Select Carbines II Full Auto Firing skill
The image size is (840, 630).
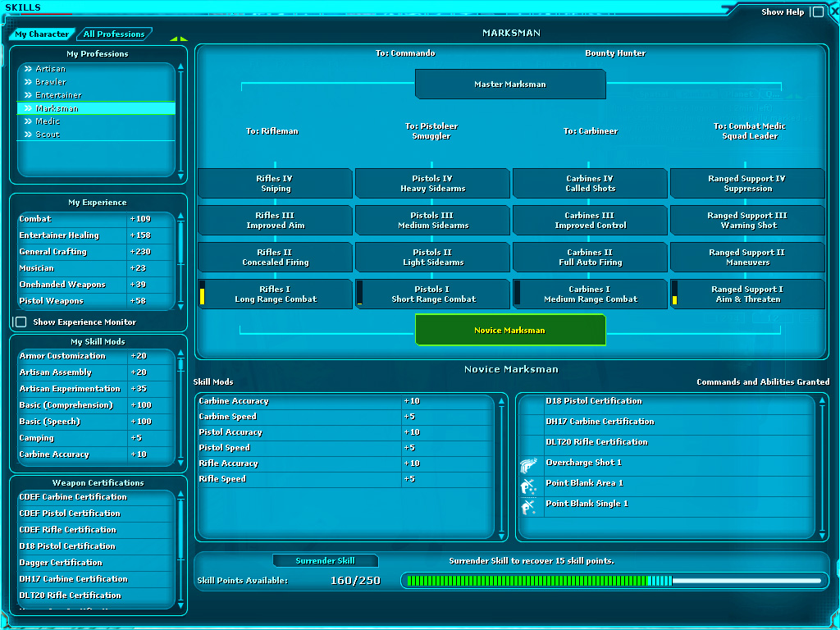590,257
